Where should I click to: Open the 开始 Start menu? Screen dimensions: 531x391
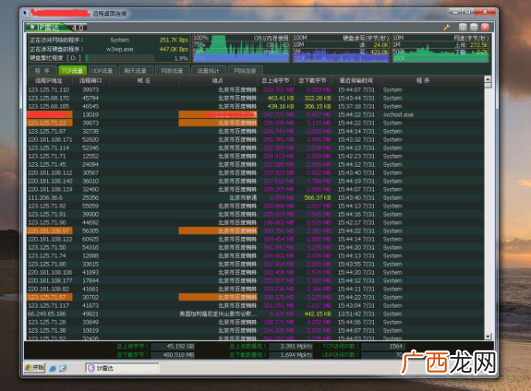(35, 368)
